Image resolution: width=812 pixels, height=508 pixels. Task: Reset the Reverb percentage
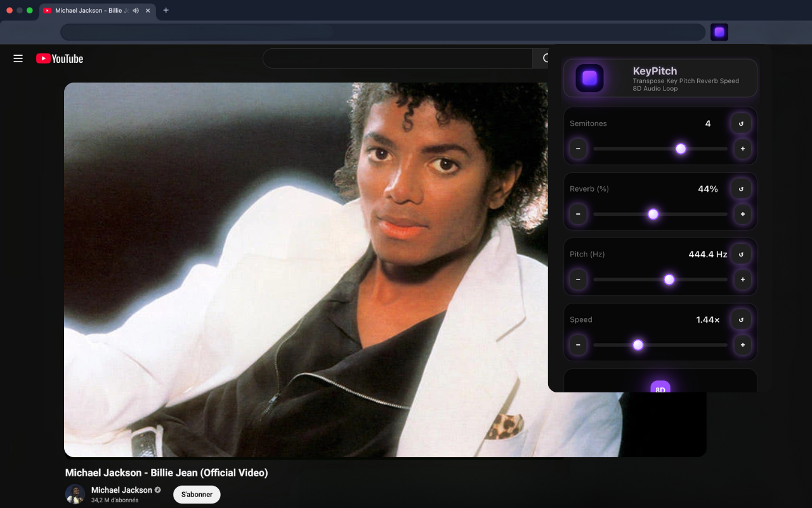pyautogui.click(x=741, y=189)
